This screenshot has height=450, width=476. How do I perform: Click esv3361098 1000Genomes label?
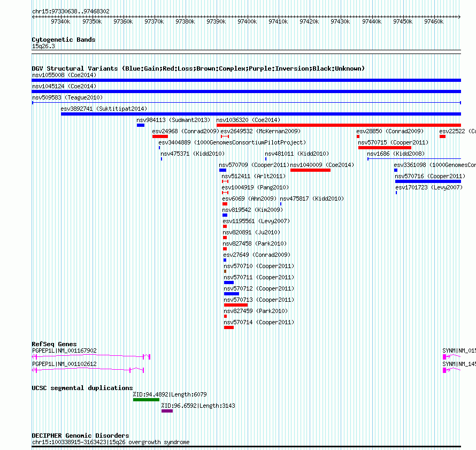(x=435, y=165)
